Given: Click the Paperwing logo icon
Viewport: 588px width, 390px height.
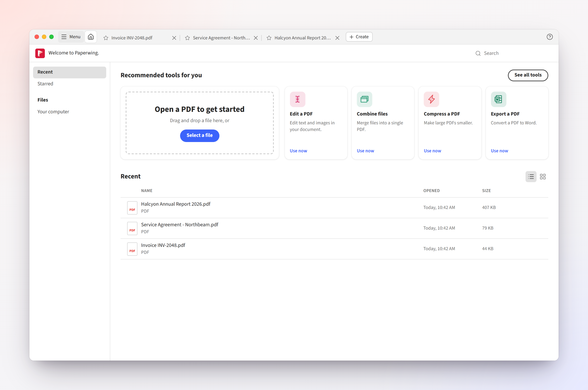Looking at the screenshot, I should point(40,53).
